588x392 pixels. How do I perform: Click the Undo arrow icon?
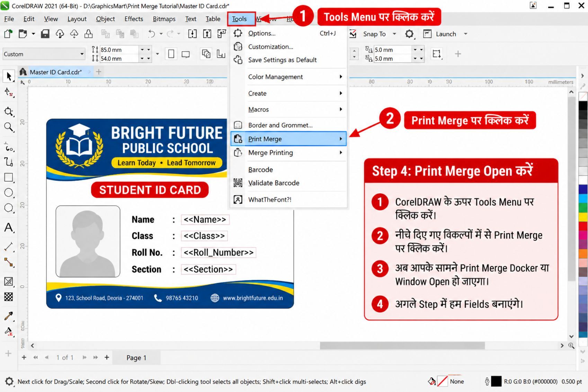point(151,34)
